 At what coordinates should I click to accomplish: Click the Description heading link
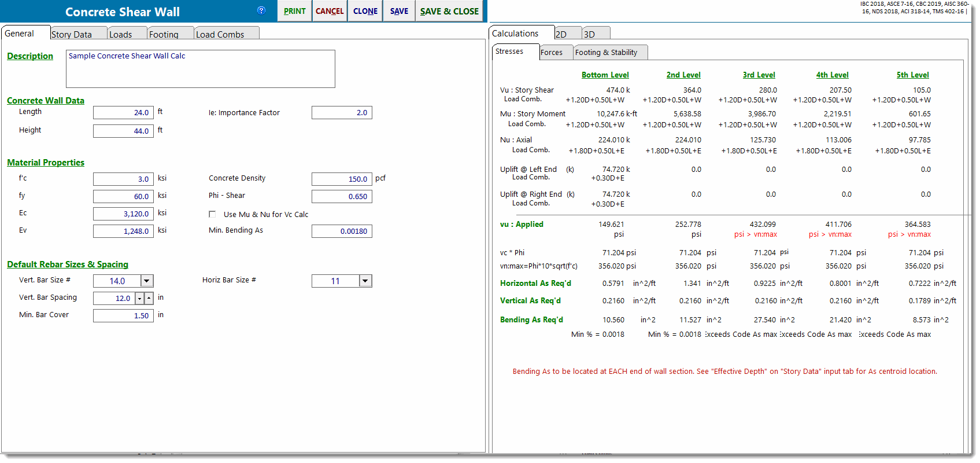point(30,56)
